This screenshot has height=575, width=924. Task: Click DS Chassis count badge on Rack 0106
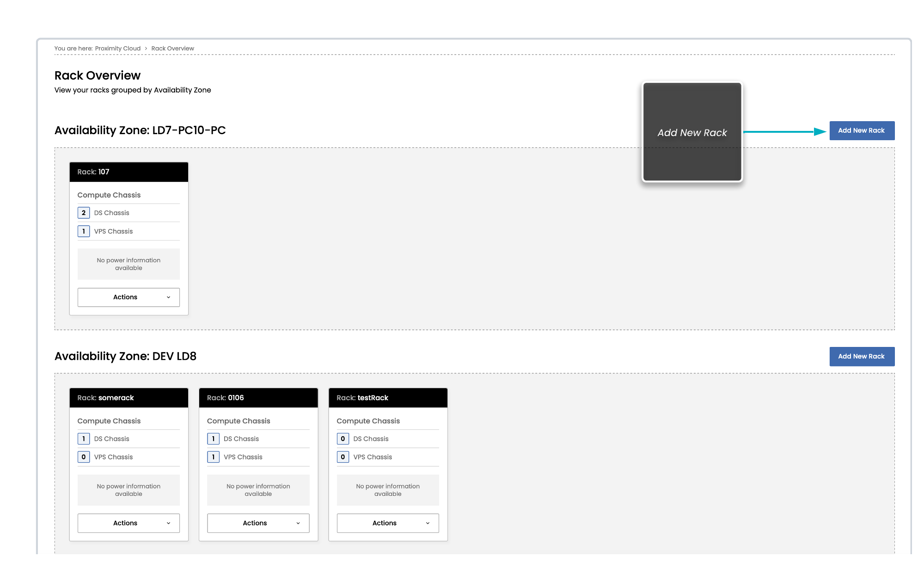[213, 439]
